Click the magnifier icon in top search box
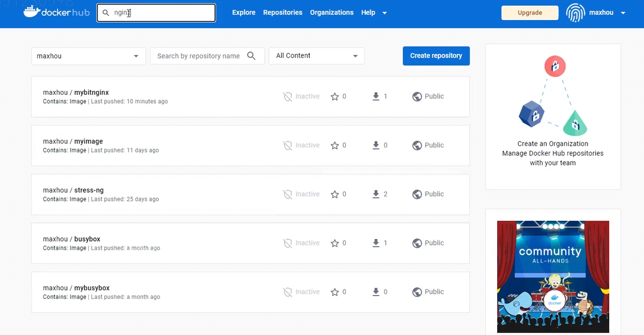The width and height of the screenshot is (644, 335). coord(105,13)
